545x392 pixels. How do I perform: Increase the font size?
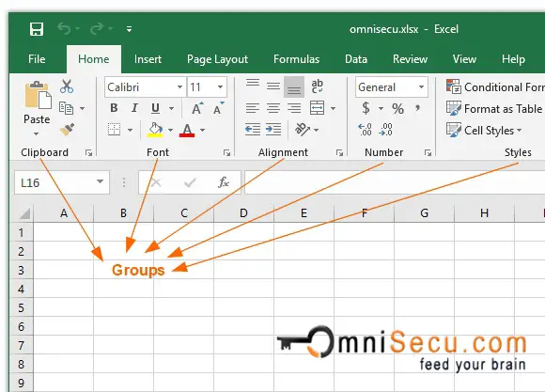(x=197, y=108)
